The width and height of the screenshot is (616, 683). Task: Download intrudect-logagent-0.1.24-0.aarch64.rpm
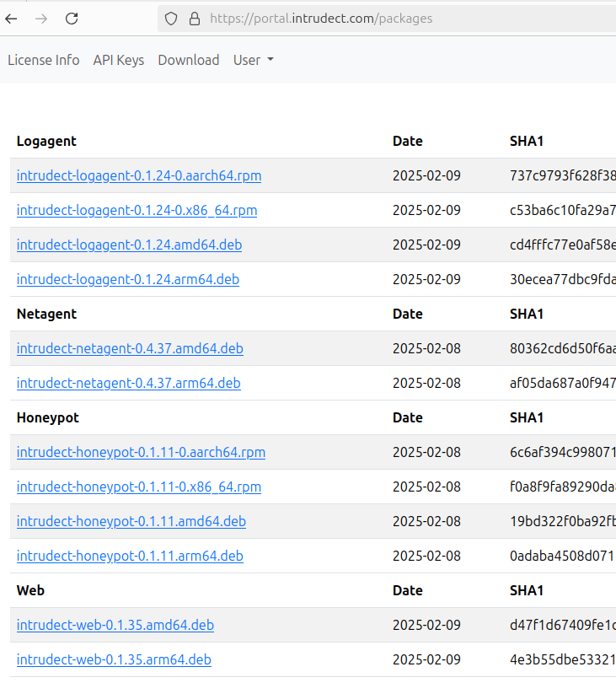pos(139,175)
